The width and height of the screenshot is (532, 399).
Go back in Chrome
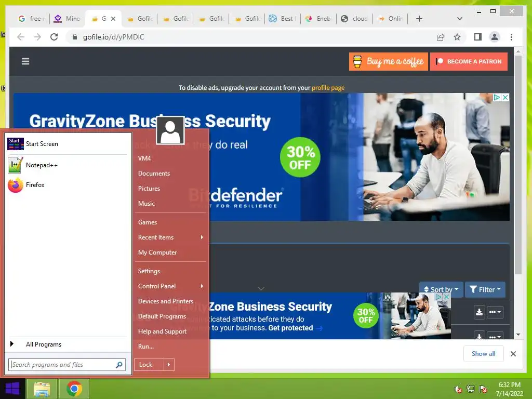tap(21, 37)
